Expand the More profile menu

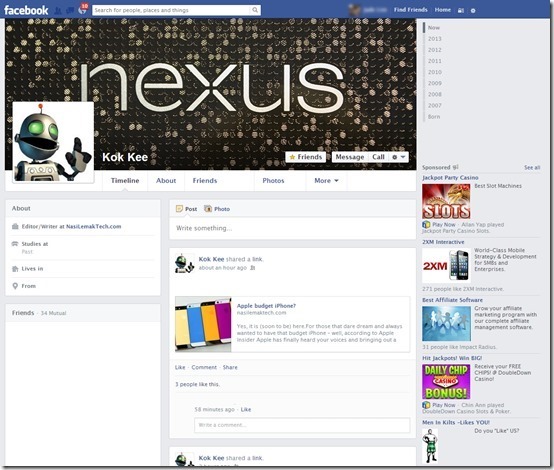pos(326,181)
